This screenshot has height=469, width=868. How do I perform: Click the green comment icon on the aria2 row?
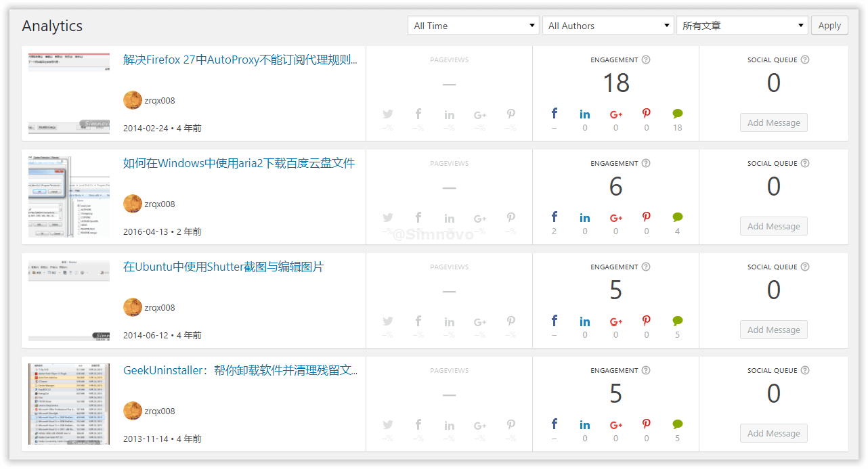click(x=677, y=217)
